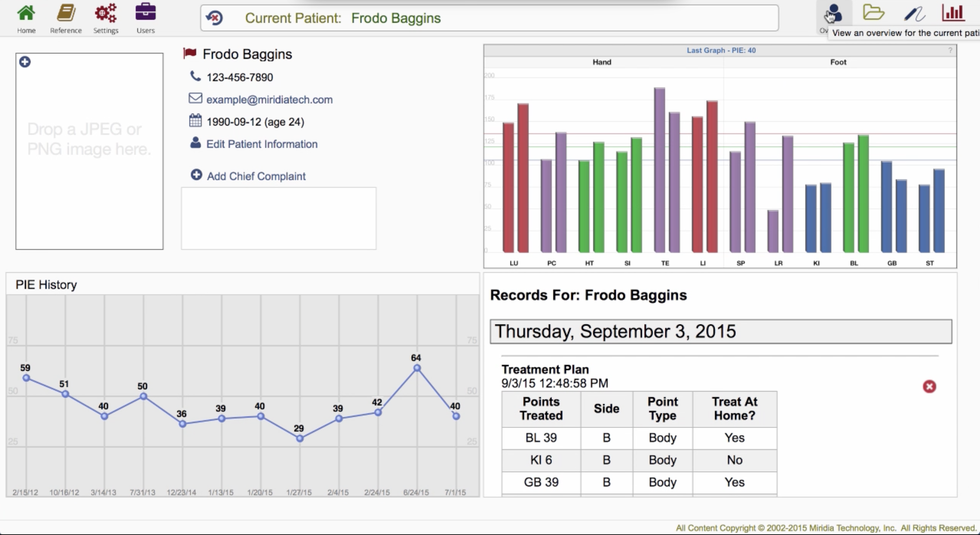Click the person icon by Edit Patient Information
The image size is (980, 535).
[195, 143]
